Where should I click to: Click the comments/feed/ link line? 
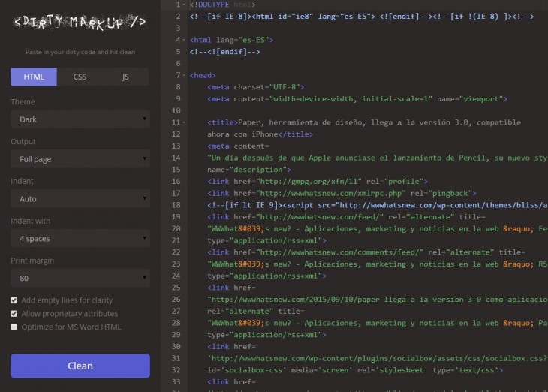point(366,252)
